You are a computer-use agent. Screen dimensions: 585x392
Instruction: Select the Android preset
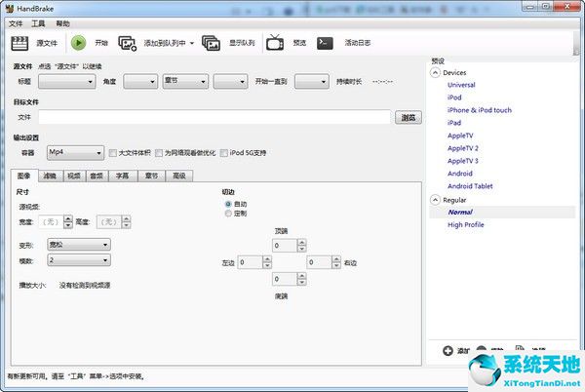(460, 174)
